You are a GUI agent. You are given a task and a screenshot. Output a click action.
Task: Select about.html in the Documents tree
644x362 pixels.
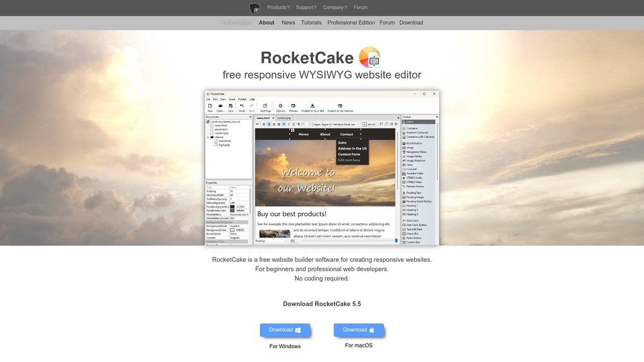pos(221,129)
